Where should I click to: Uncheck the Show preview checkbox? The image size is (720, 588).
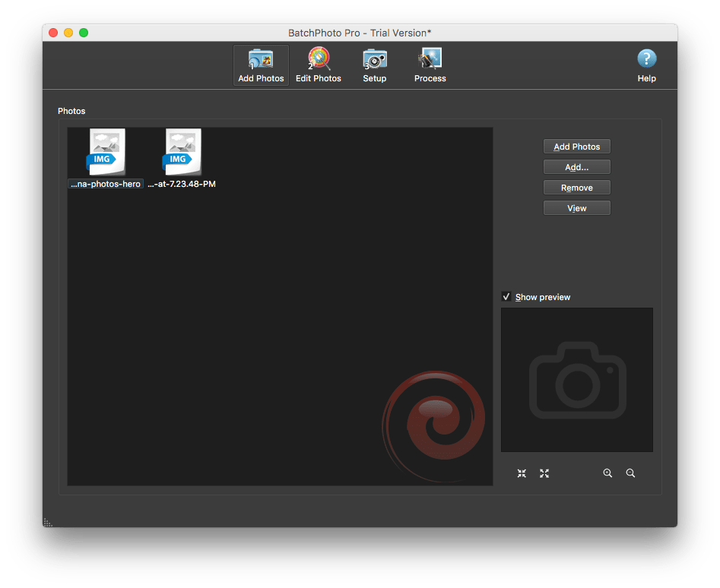(506, 297)
